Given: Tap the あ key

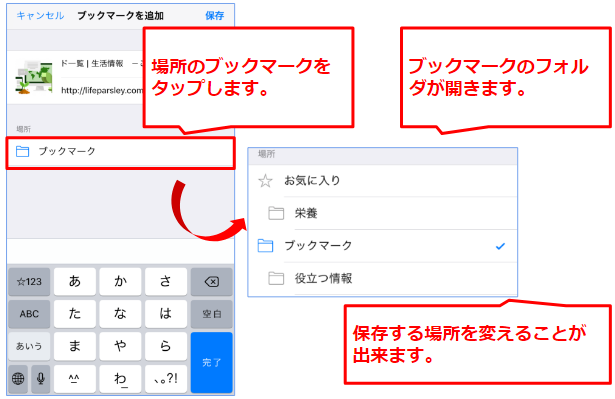Looking at the screenshot, I should click(75, 282).
